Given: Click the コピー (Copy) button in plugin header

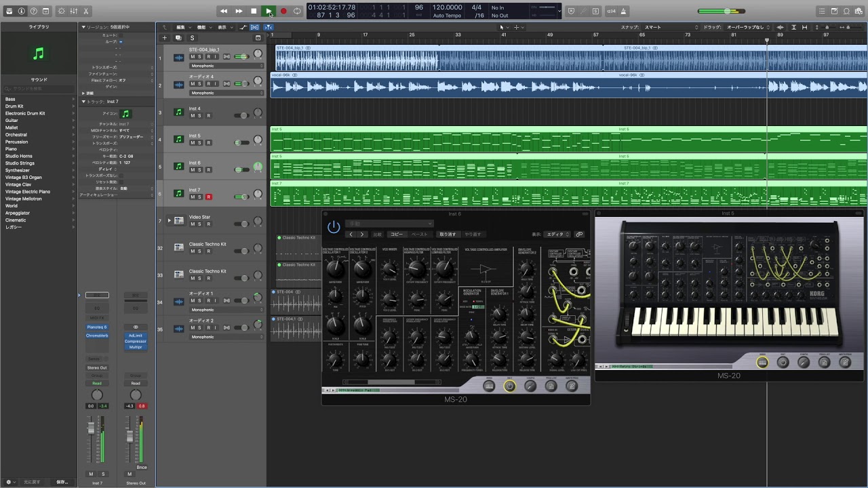Looking at the screenshot, I should [x=397, y=235].
